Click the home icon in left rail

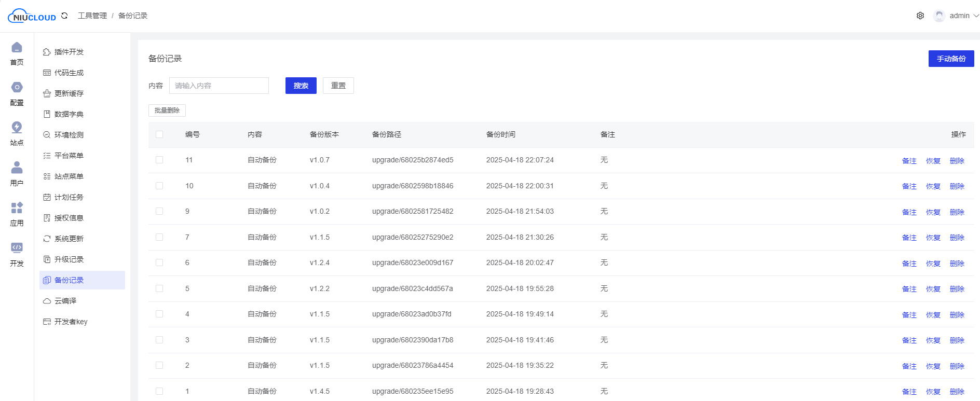click(17, 48)
